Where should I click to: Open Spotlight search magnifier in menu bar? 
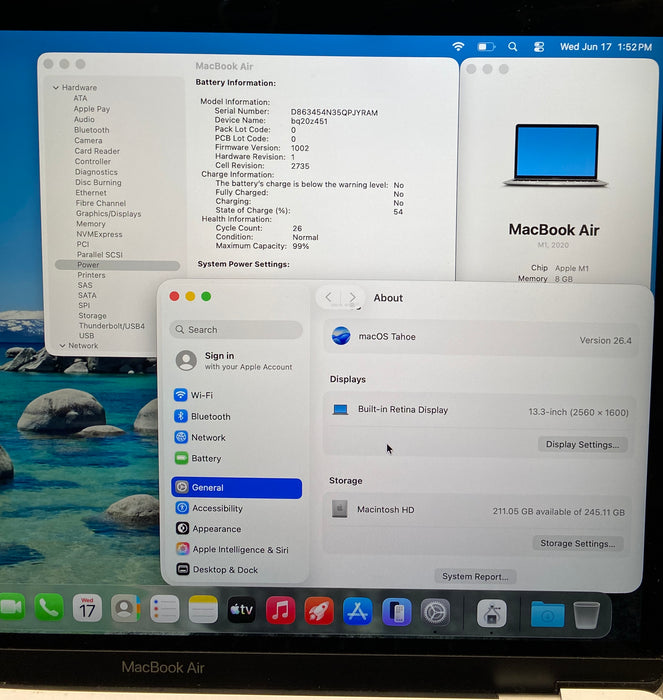tap(513, 46)
